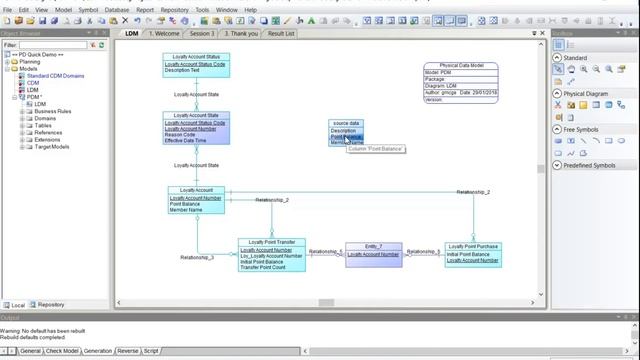Open the Model menu
Screen dimensions: 640x360
pyautogui.click(x=63, y=10)
